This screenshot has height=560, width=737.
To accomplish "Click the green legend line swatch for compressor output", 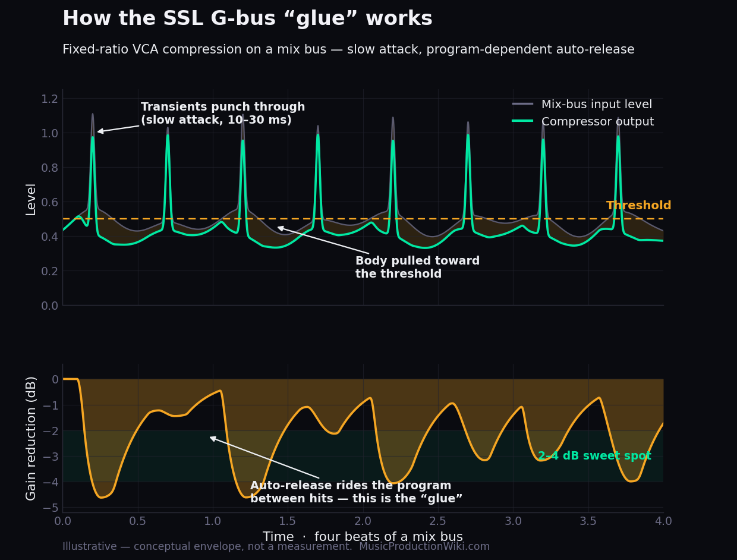I will 522,121.
